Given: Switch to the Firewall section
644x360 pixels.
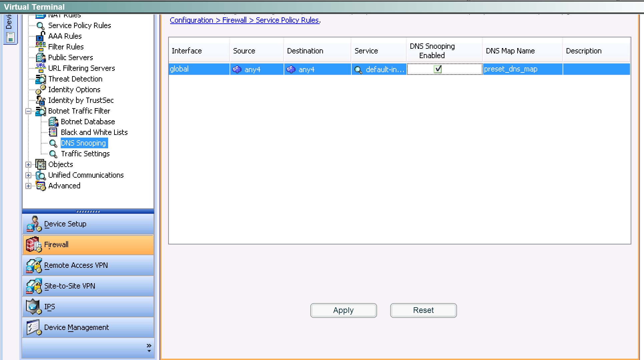Looking at the screenshot, I should [88, 244].
